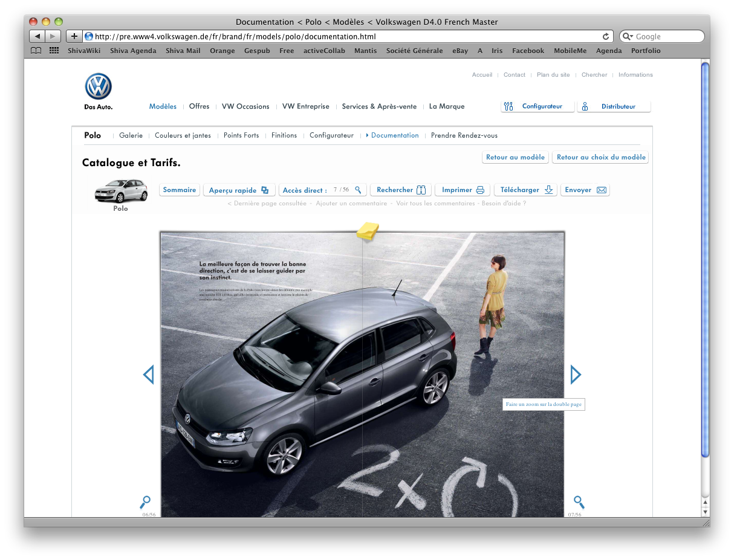Open Services & Après-vente menu
Image resolution: width=734 pixels, height=560 pixels.
(x=379, y=106)
